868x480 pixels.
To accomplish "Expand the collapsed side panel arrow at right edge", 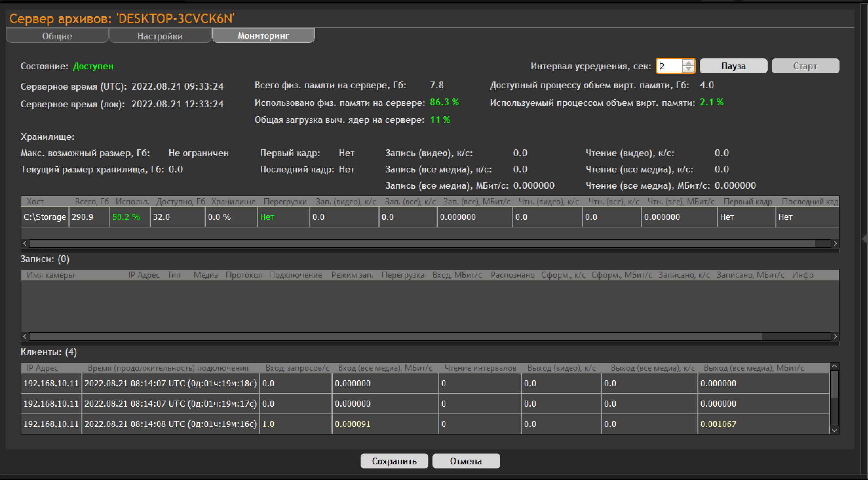I will pyautogui.click(x=864, y=239).
